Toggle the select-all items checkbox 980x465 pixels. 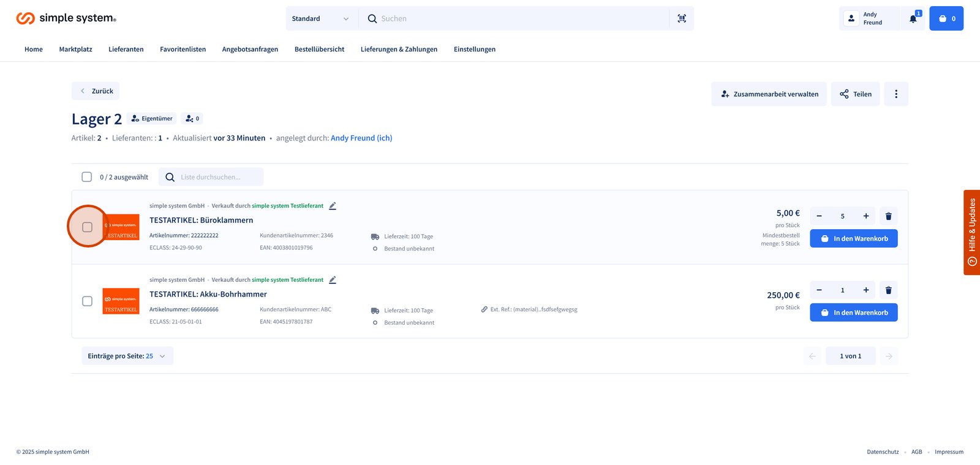[87, 177]
